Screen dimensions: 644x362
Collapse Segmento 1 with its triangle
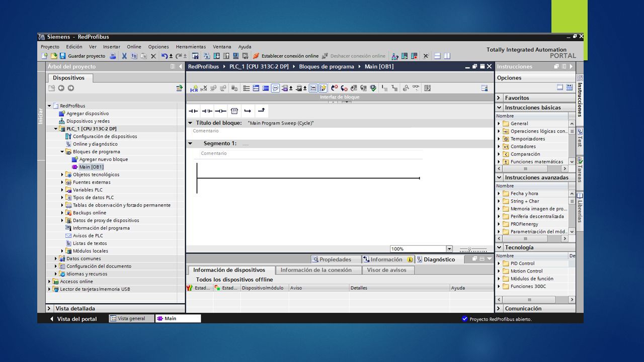(190, 143)
